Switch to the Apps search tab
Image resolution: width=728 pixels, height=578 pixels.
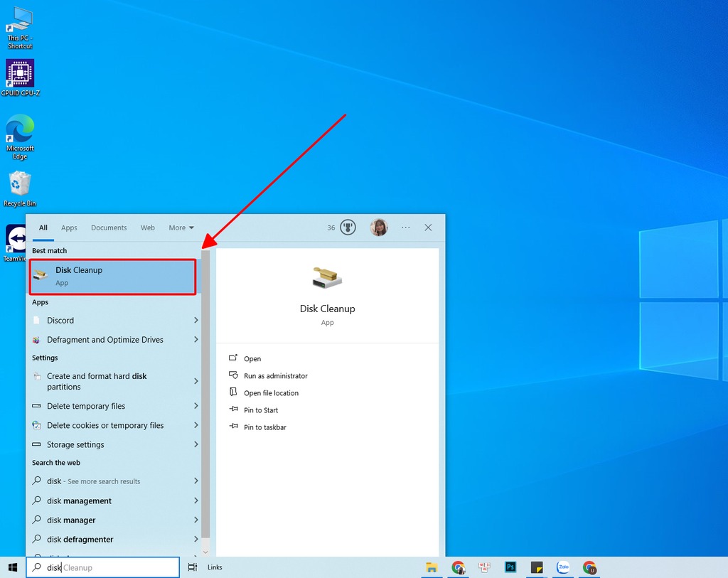(69, 228)
